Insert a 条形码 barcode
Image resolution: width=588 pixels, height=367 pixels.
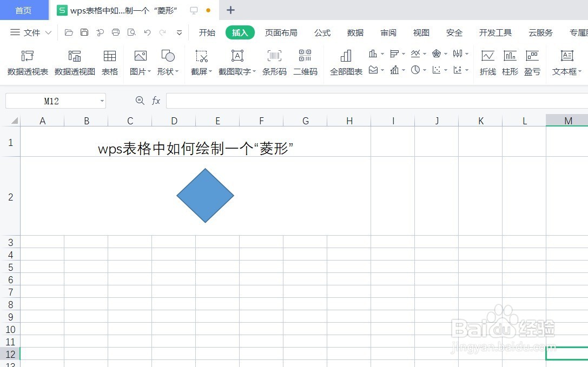pyautogui.click(x=274, y=63)
